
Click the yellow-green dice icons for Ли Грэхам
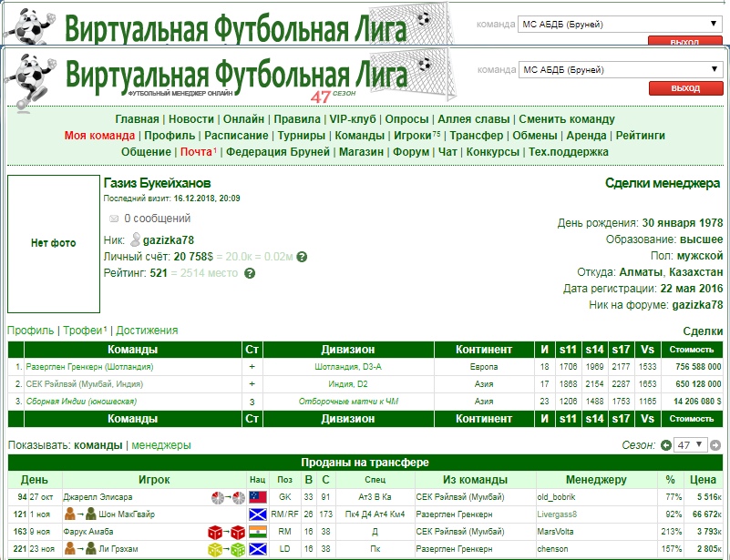(227, 549)
